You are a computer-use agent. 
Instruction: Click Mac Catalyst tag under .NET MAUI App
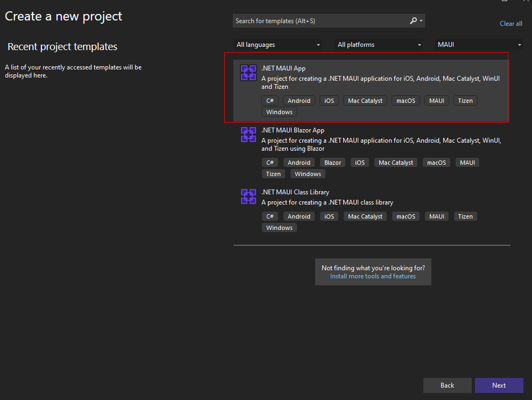365,101
